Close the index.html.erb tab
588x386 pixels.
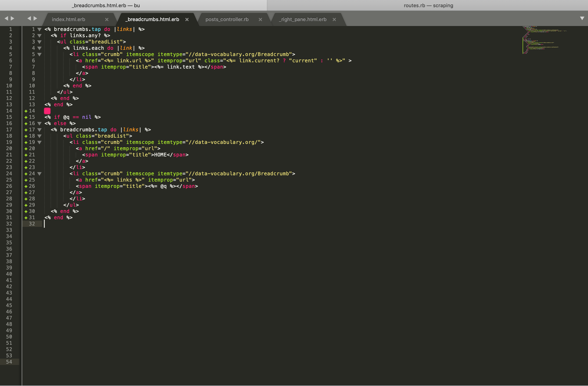[107, 20]
